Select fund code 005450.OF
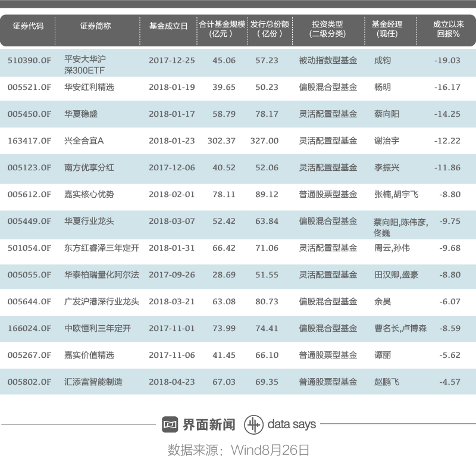This screenshot has height=468, width=476. tap(29, 114)
